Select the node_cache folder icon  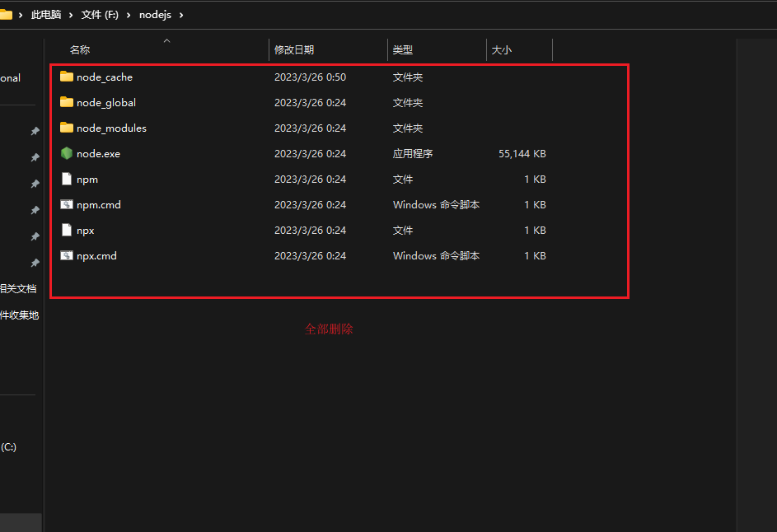pyautogui.click(x=67, y=77)
